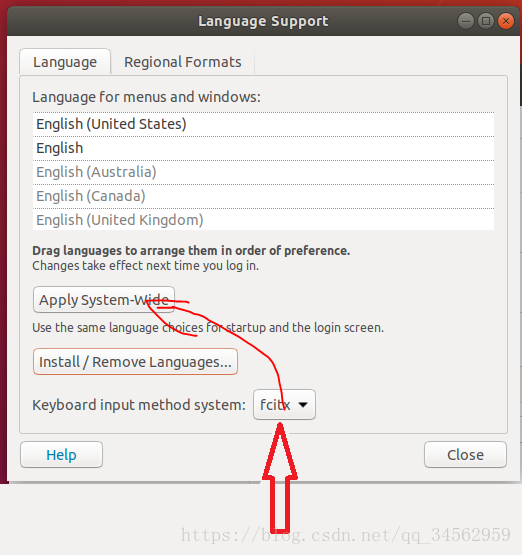Expand the keyboard input method dropdown arrow
The height and width of the screenshot is (555, 522).
303,405
